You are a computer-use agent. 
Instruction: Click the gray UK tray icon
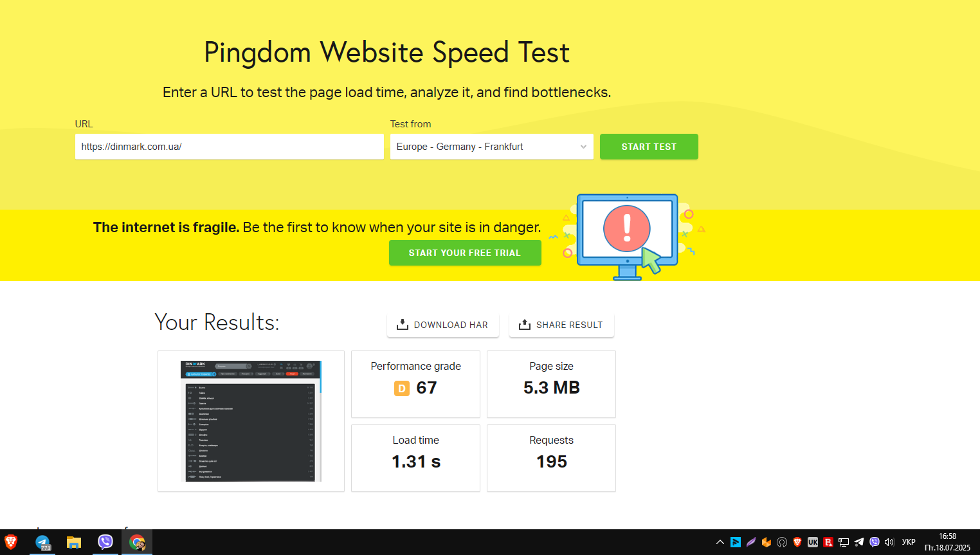[813, 542]
